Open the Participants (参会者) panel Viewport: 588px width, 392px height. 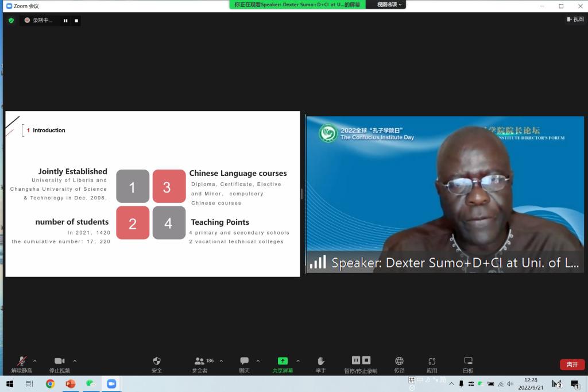pos(199,362)
